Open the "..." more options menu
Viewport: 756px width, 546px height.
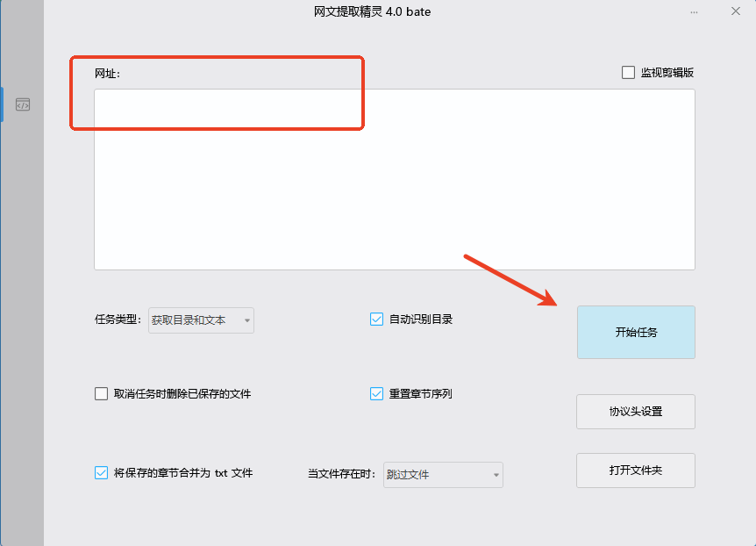coord(694,11)
